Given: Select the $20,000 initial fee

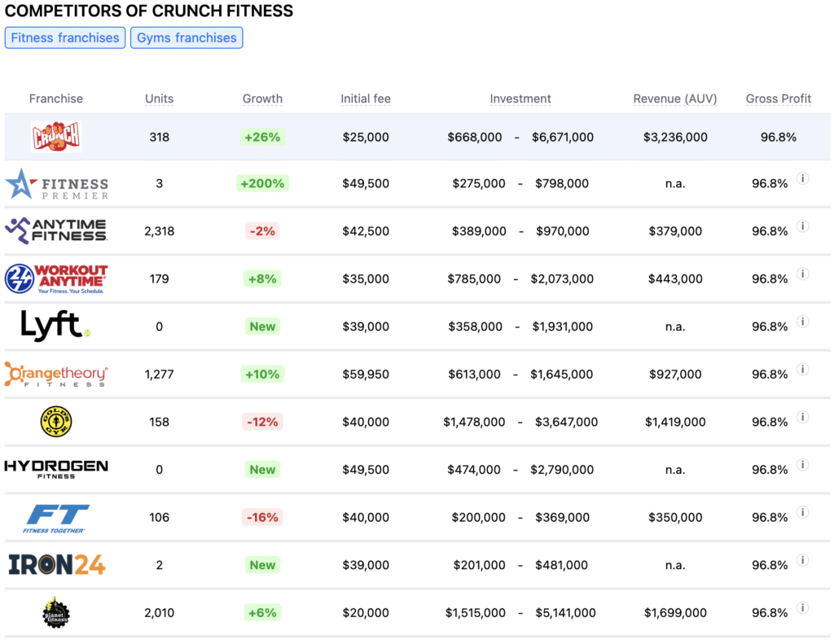Looking at the screenshot, I should point(366,612).
